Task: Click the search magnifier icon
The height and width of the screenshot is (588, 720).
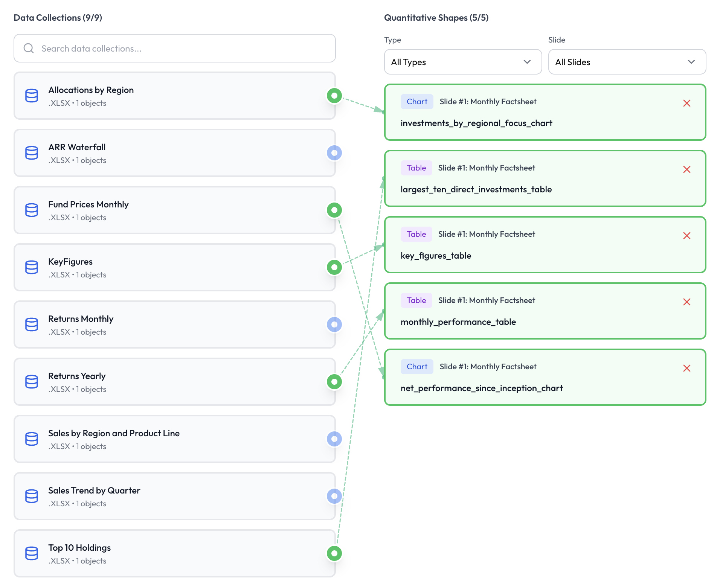Action: [x=29, y=48]
